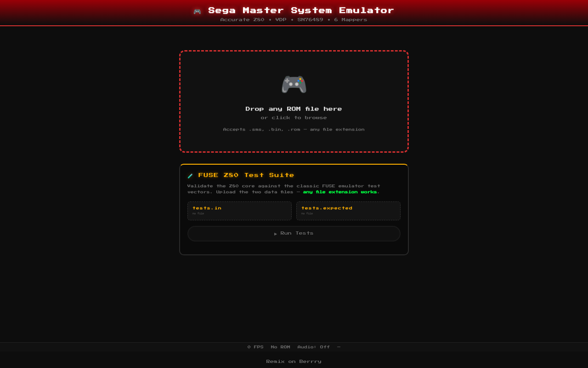Choose a file for tests.expected

click(348, 211)
